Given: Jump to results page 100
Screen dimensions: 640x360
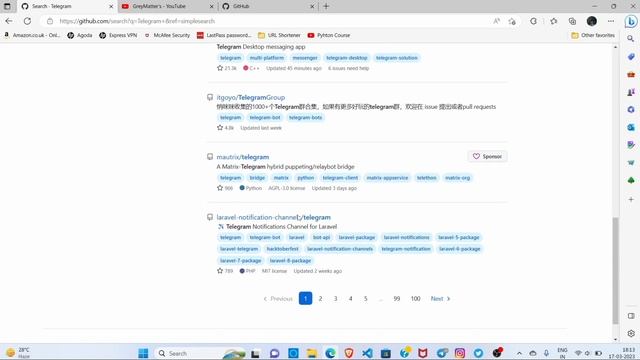Looking at the screenshot, I should (416, 298).
